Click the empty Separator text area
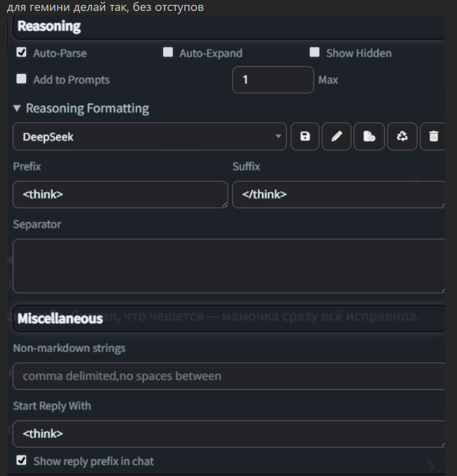 coord(228,266)
